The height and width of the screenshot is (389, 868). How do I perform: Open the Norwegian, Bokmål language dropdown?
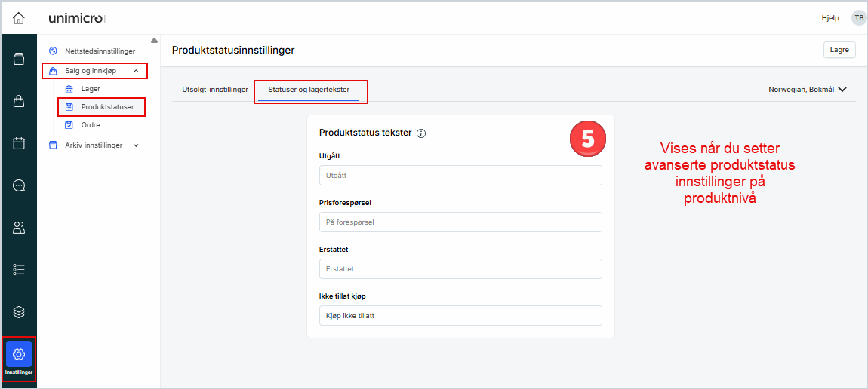[x=807, y=89]
